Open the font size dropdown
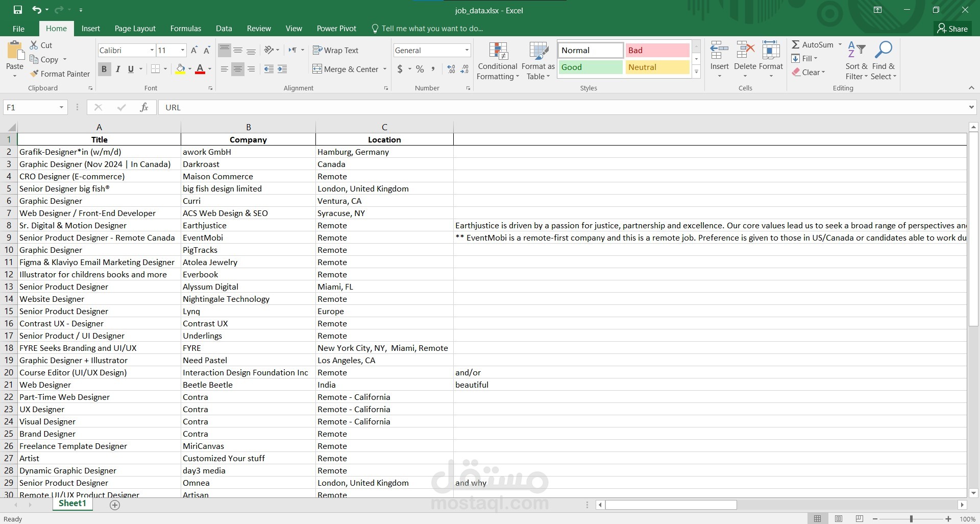The image size is (980, 524). (183, 50)
